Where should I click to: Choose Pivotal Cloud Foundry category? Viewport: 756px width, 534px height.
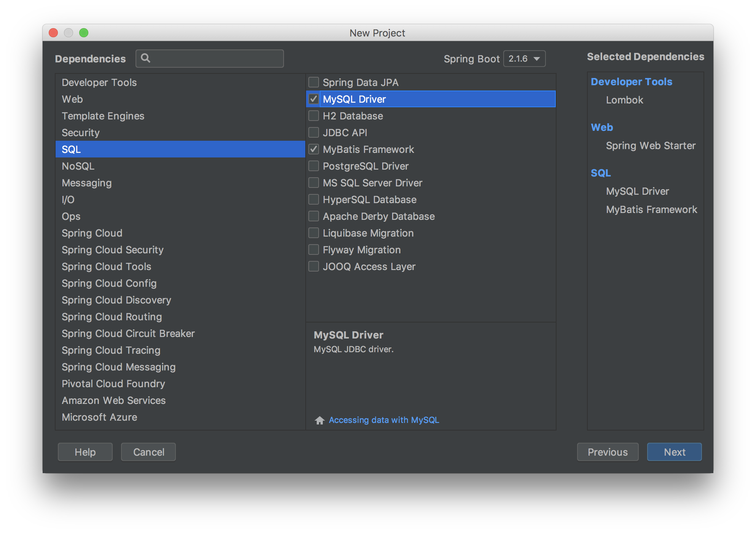coord(180,383)
